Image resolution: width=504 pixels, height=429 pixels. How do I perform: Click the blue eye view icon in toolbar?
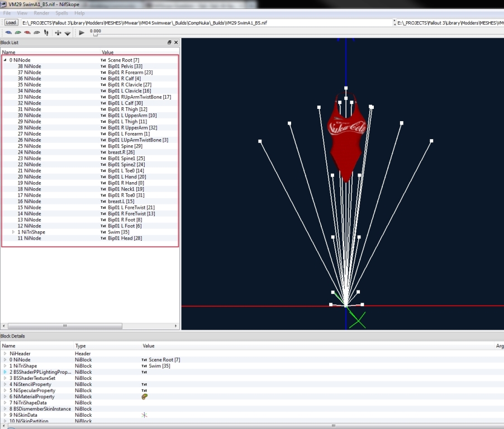tap(8, 33)
